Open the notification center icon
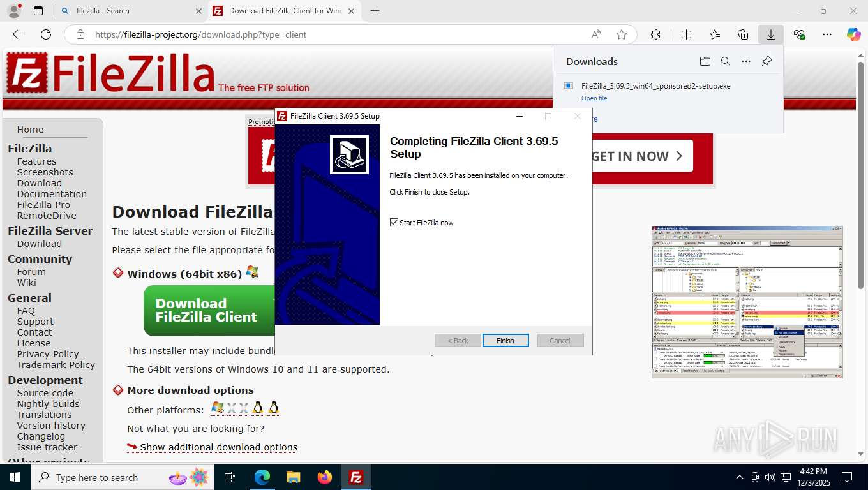The image size is (868, 490). pyautogui.click(x=847, y=477)
